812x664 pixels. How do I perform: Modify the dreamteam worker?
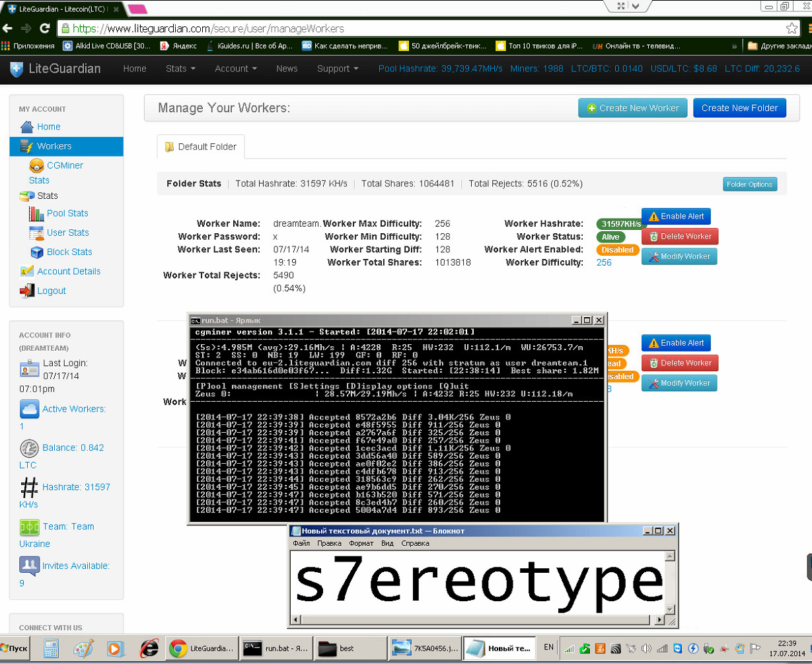coord(679,256)
